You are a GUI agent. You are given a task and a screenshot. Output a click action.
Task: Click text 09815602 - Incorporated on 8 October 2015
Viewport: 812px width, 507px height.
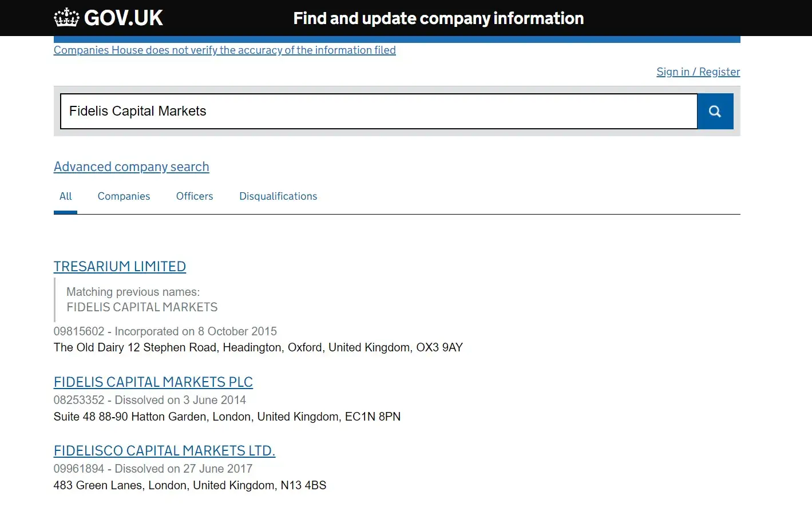point(165,331)
